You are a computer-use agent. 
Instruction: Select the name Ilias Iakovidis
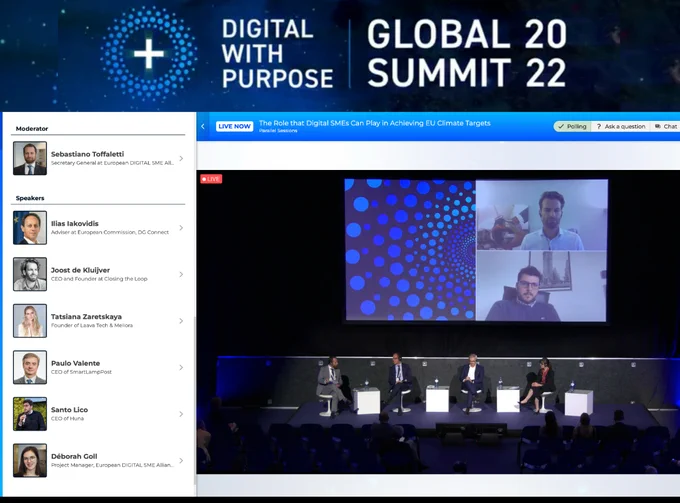click(x=75, y=223)
